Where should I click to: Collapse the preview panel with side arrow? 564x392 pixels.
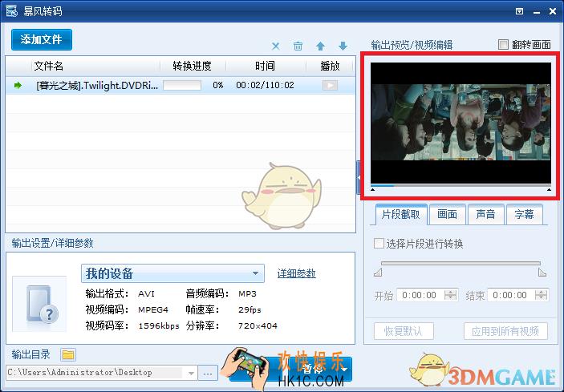359,177
